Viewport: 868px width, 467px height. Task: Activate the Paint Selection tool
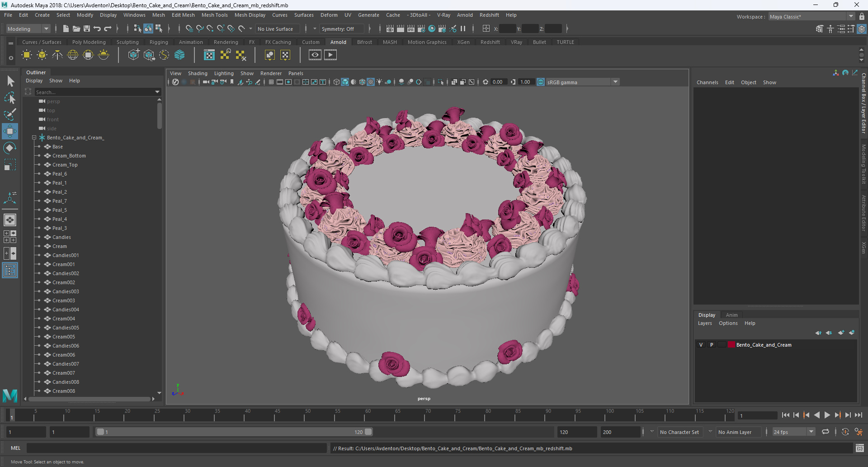click(x=10, y=114)
